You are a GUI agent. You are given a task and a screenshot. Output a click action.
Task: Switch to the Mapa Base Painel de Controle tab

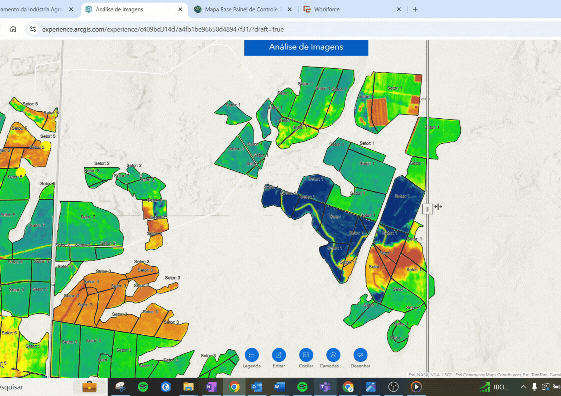[x=243, y=9]
